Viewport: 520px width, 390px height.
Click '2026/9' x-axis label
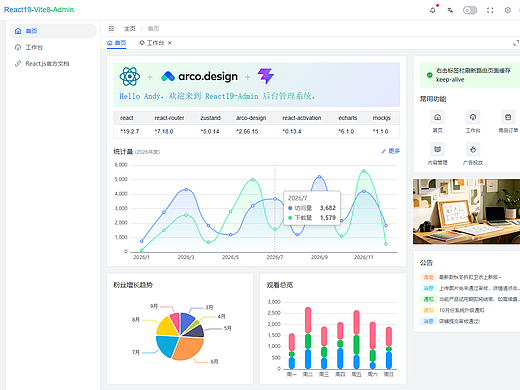click(319, 257)
